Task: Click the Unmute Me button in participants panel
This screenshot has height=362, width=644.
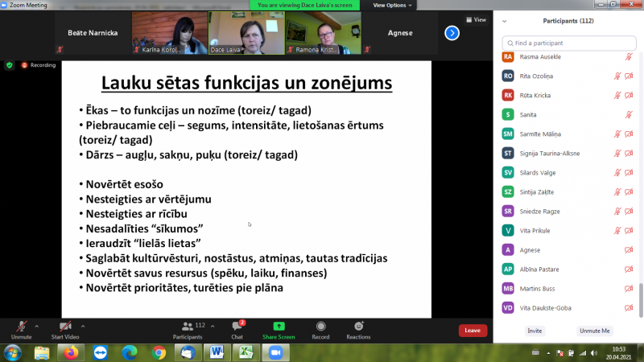Action: 594,331
